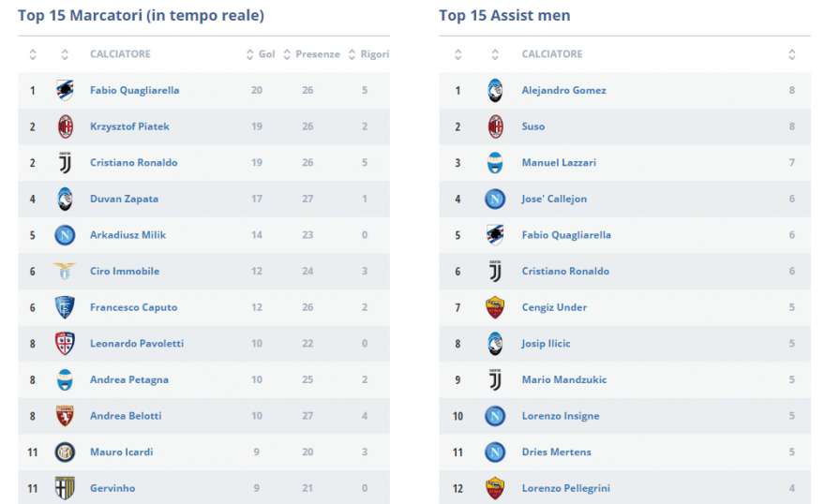The width and height of the screenshot is (825, 504).
Task: Click Cagliari crest next to Leonardo Pavoletti
Action: click(x=65, y=344)
